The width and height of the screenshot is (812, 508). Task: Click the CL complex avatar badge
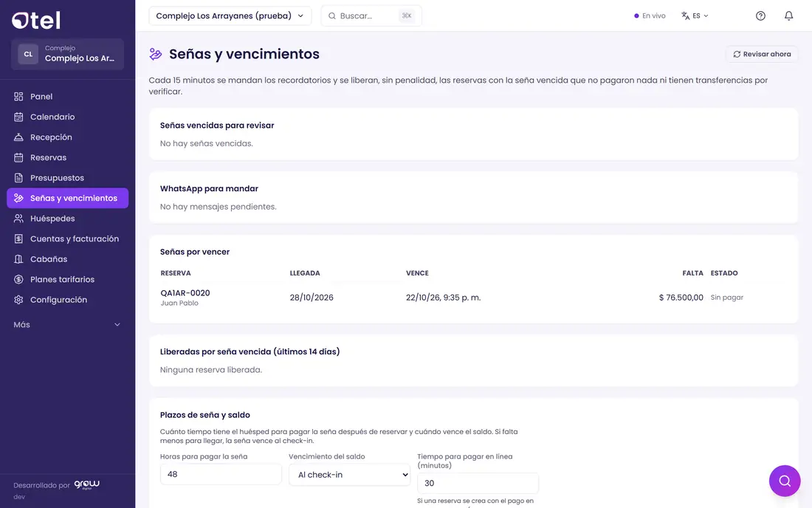[28, 54]
